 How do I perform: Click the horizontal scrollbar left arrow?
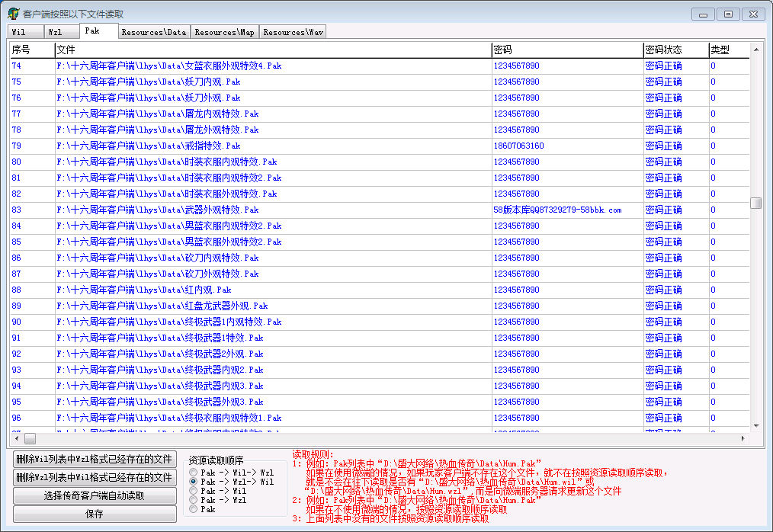[x=17, y=438]
